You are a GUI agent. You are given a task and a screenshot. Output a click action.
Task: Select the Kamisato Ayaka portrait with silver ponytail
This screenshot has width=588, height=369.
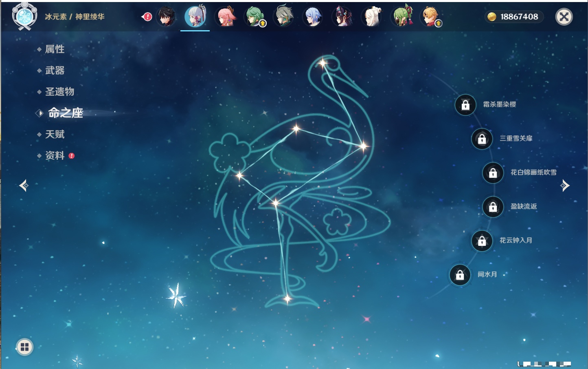[x=195, y=16]
